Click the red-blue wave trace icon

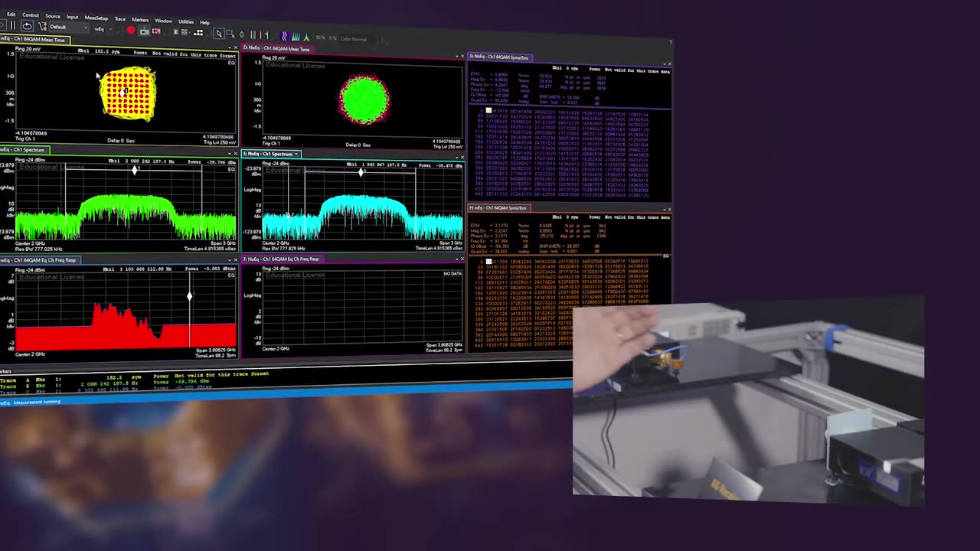point(284,36)
